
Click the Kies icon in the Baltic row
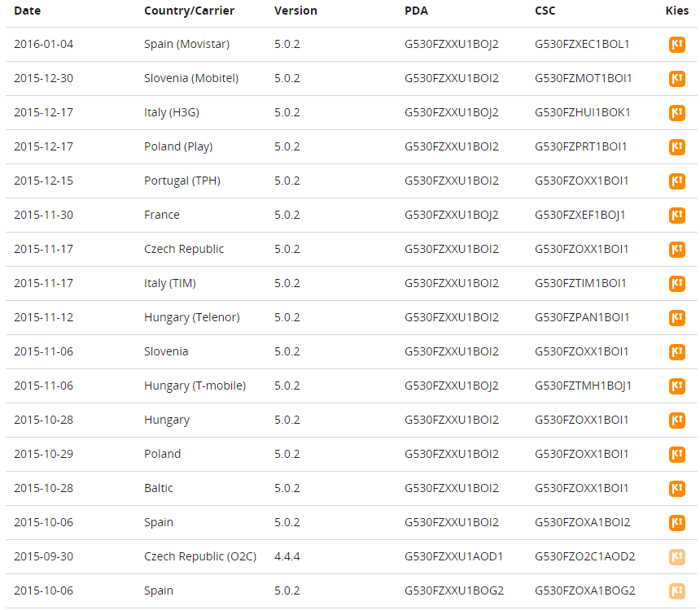tap(676, 489)
